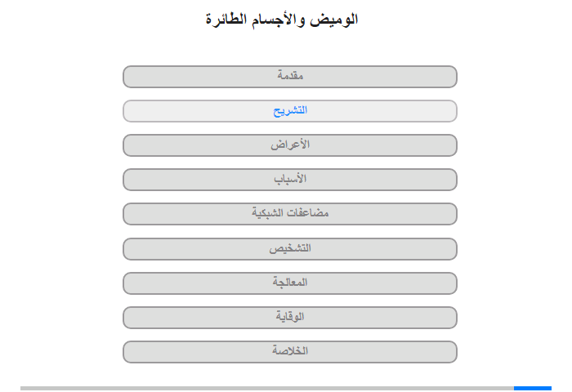This screenshot has width=572, height=392.
Task: Go to the الأعراض section
Action: [x=289, y=145]
